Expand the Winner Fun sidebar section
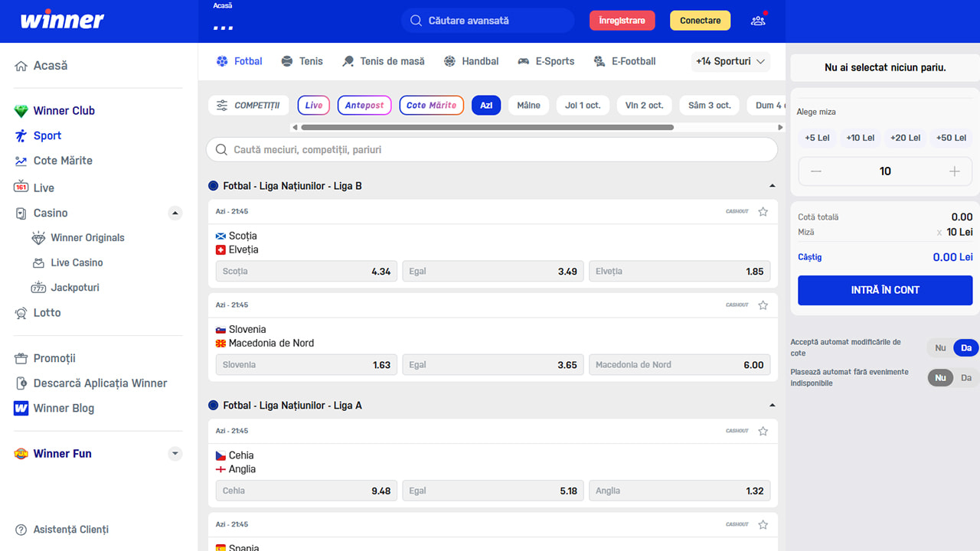This screenshot has width=980, height=551. [175, 454]
